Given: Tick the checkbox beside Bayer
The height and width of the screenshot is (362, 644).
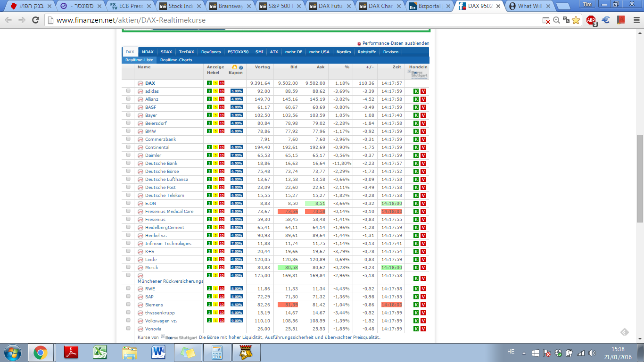Looking at the screenshot, I should tap(128, 115).
